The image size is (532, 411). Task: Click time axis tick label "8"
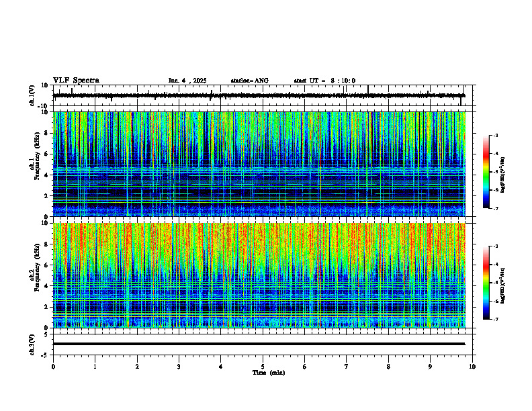click(x=388, y=367)
